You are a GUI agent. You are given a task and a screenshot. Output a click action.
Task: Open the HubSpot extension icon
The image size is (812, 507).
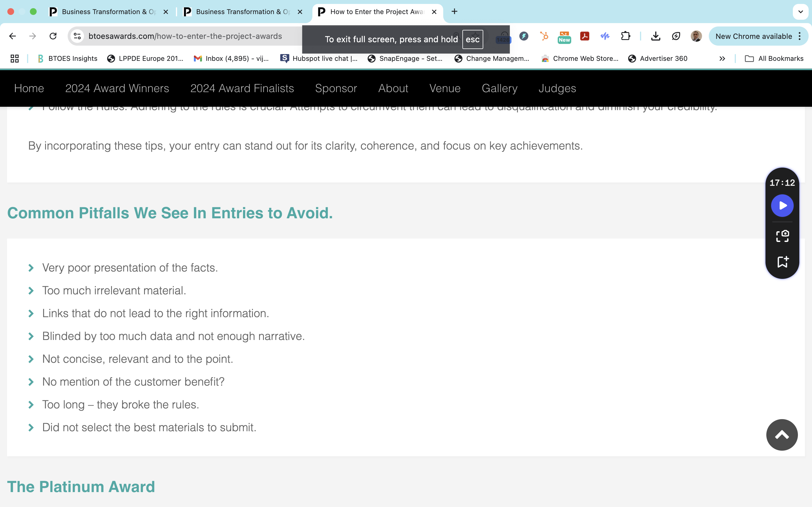544,36
